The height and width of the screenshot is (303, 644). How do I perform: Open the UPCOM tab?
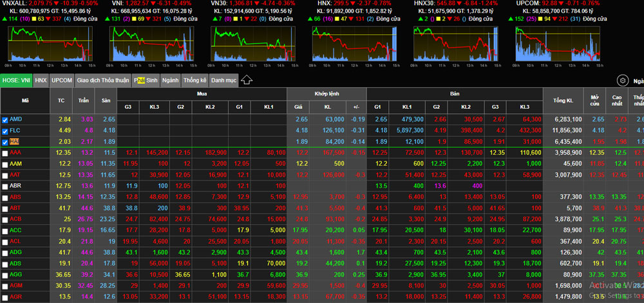[62, 81]
